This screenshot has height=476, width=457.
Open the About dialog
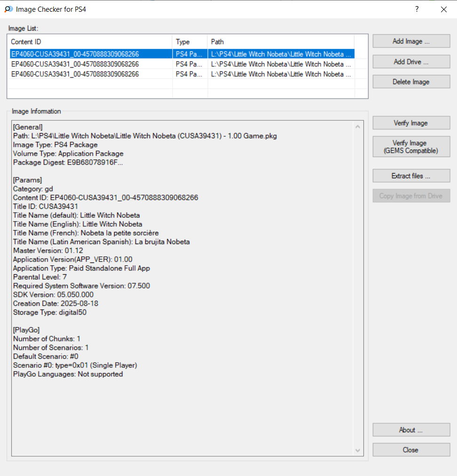point(411,430)
